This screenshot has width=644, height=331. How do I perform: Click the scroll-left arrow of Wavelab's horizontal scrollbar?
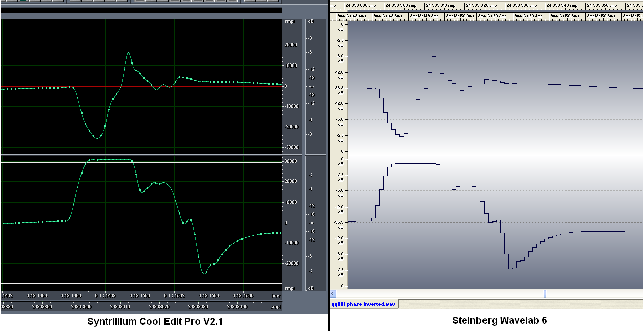pyautogui.click(x=333, y=294)
